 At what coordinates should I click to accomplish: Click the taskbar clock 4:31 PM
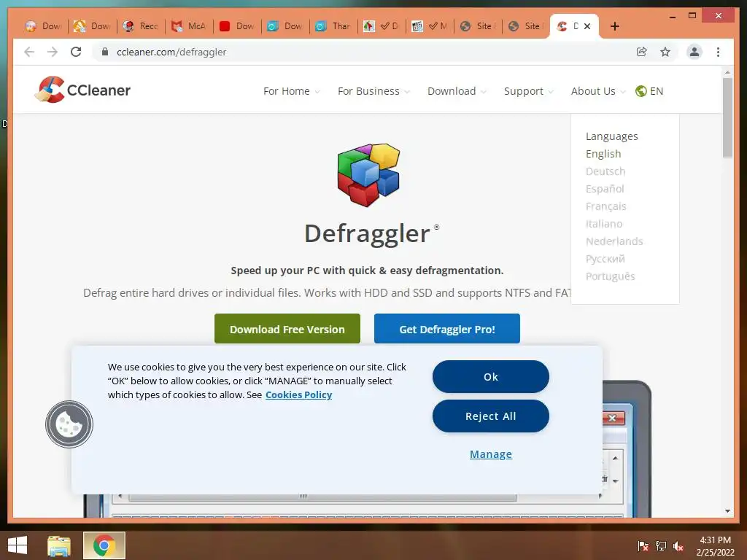click(715, 540)
